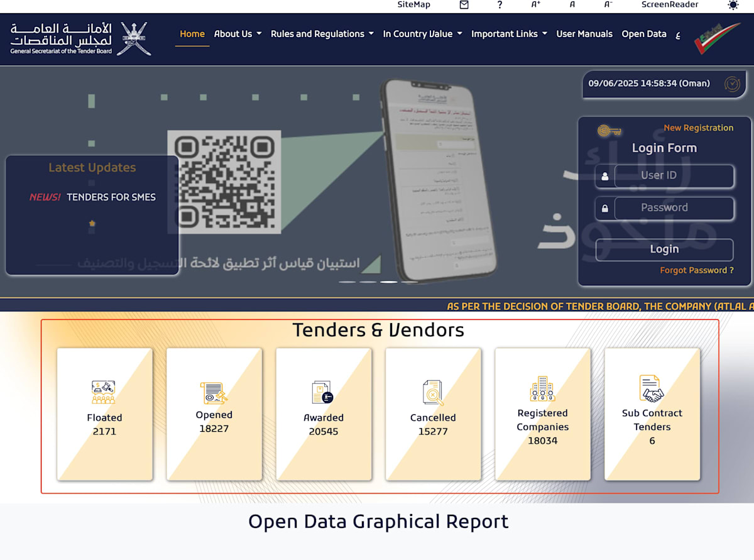Expand the Rules and Regulations dropdown
Screen dimensions: 754x560
(x=322, y=34)
